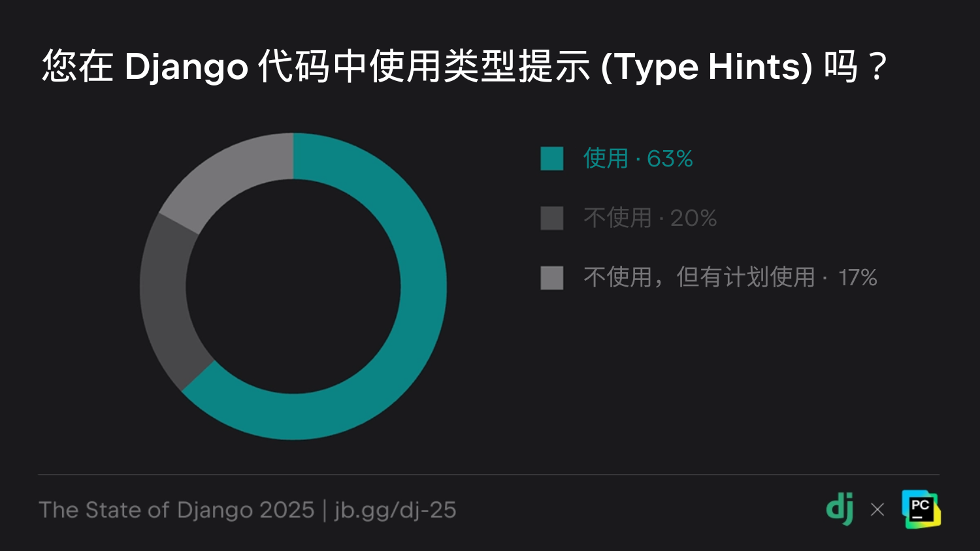The height and width of the screenshot is (551, 980).
Task: Click the "不使用，但有计划使用 · 17%" legend label
Action: 730,277
